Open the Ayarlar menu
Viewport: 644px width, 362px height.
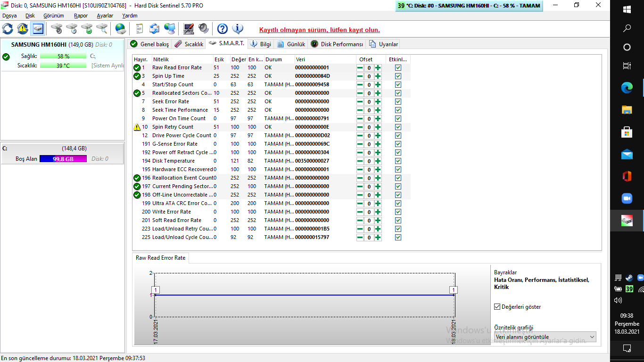(x=105, y=16)
